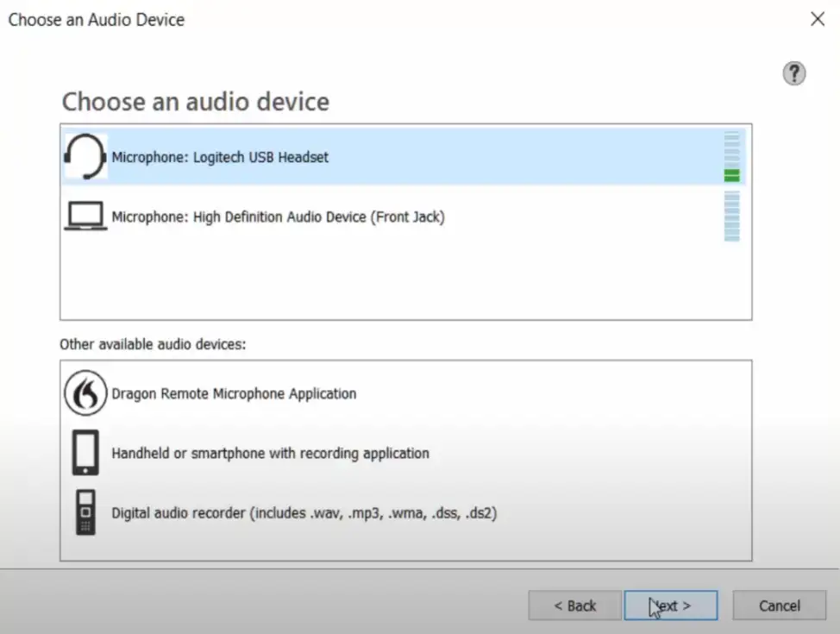The image size is (840, 634).
Task: Click empty space in the microphone list
Action: coord(405,276)
